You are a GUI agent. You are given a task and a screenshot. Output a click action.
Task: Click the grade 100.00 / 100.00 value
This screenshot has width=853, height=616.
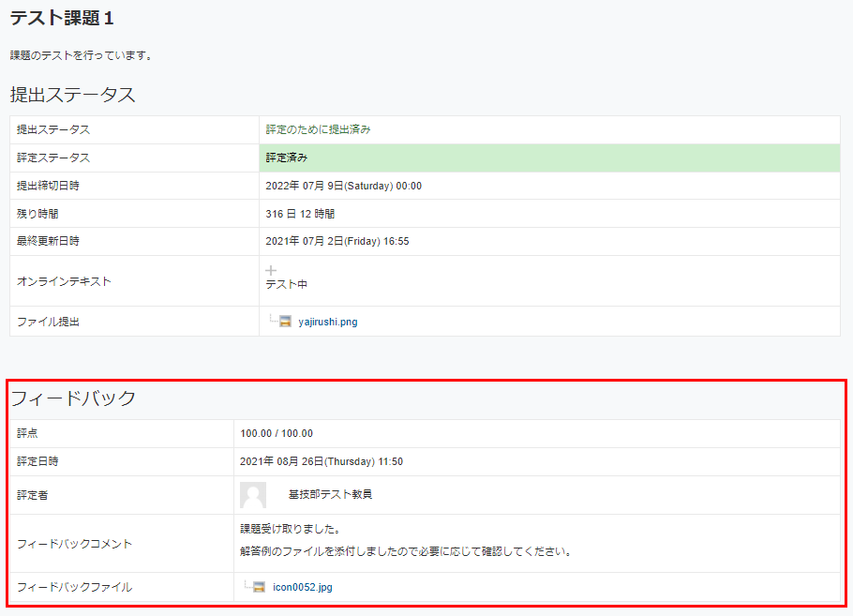tap(277, 433)
